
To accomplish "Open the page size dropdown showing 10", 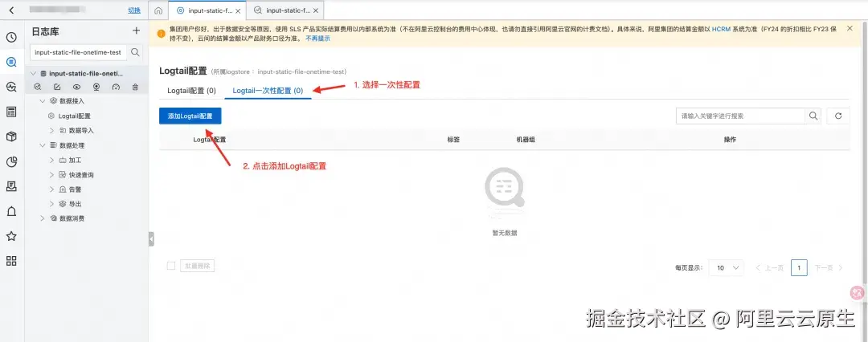I will tap(727, 268).
